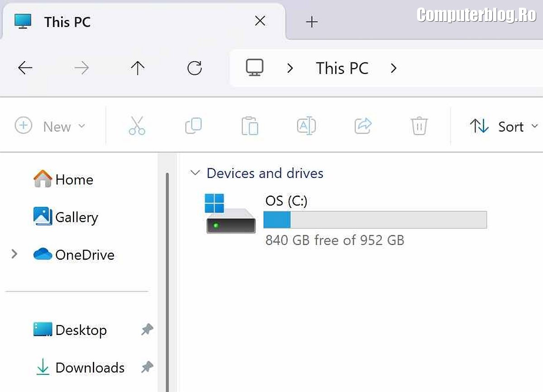The height and width of the screenshot is (392, 543).
Task: Click the Rename icon
Action: (x=306, y=126)
